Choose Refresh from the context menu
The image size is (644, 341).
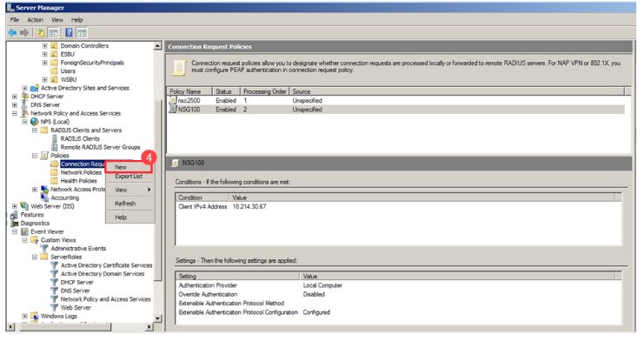pos(129,204)
